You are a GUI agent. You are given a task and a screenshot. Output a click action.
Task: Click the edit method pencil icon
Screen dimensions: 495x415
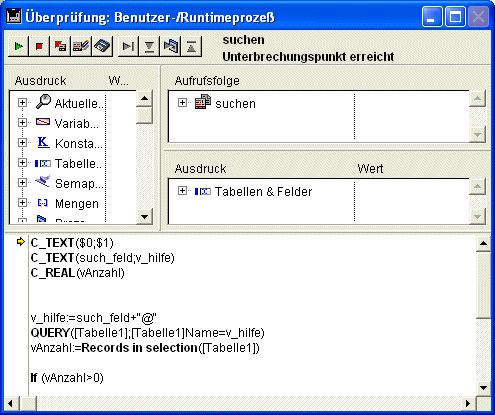tap(81, 46)
